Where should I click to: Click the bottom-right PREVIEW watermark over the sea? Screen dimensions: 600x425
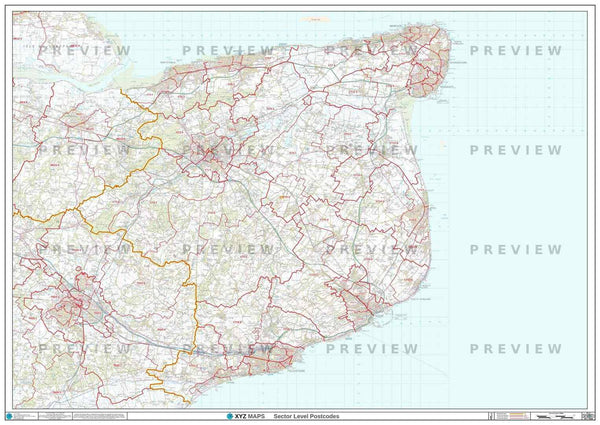[x=516, y=348]
